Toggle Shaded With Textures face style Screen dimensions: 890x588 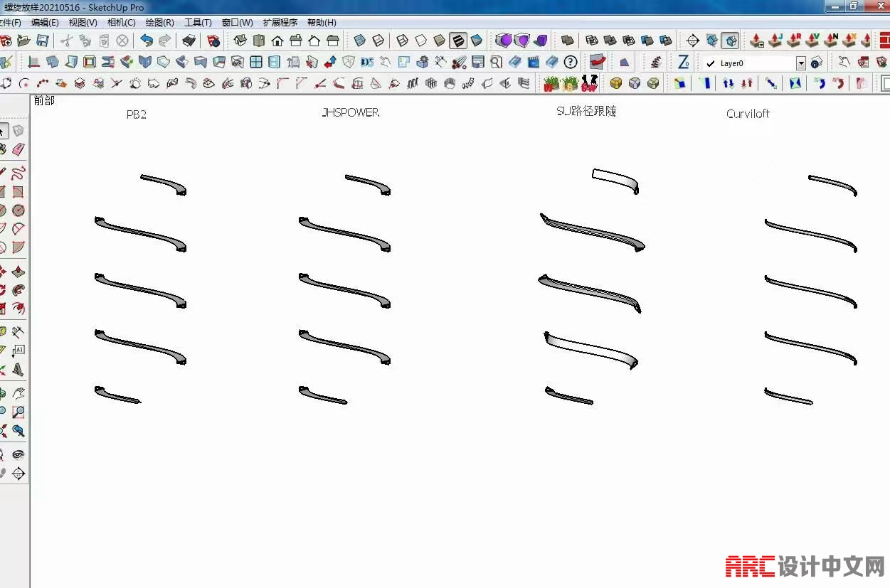[x=457, y=41]
